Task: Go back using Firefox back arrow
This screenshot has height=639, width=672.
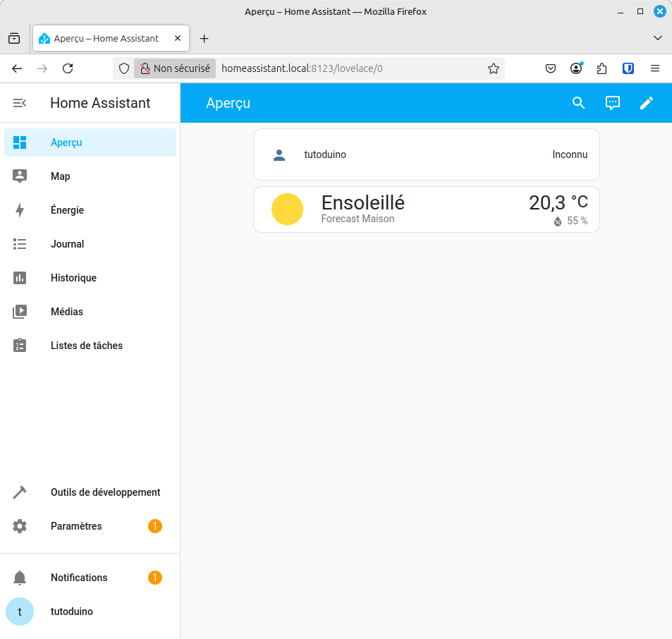Action: (x=17, y=68)
